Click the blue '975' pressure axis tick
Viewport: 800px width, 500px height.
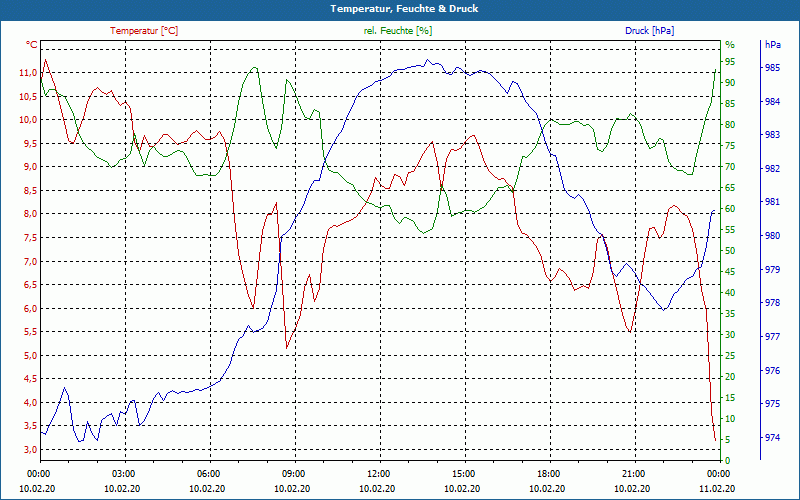773,404
